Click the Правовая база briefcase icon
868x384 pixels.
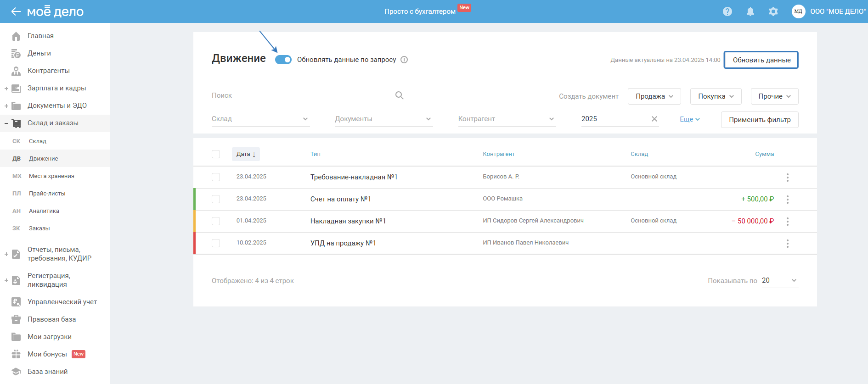point(16,319)
